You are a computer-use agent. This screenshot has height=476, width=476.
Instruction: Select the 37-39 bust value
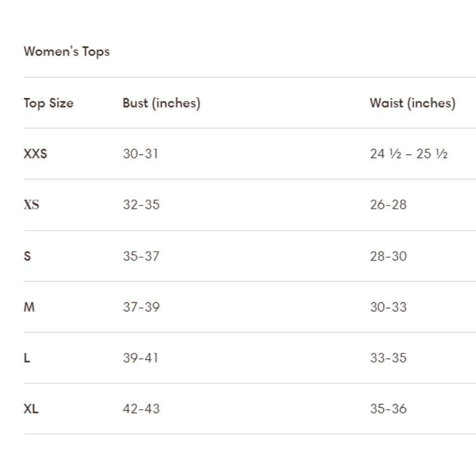coord(141,307)
